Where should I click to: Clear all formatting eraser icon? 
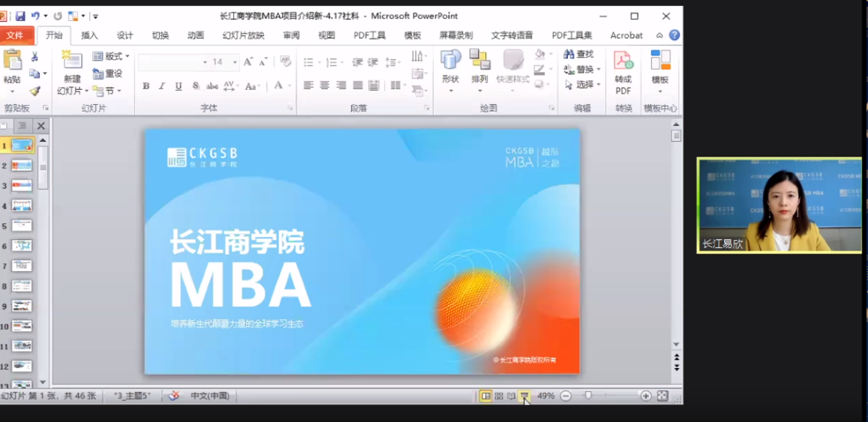point(286,61)
